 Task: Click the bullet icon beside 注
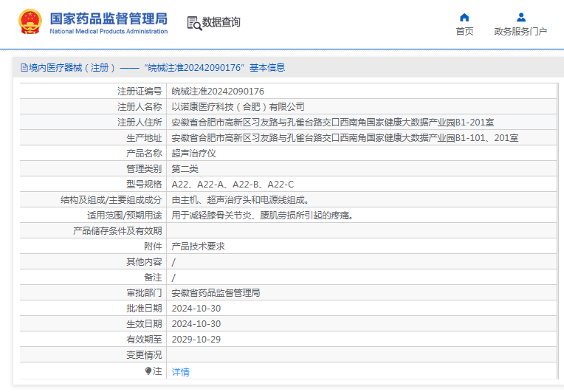click(148, 371)
